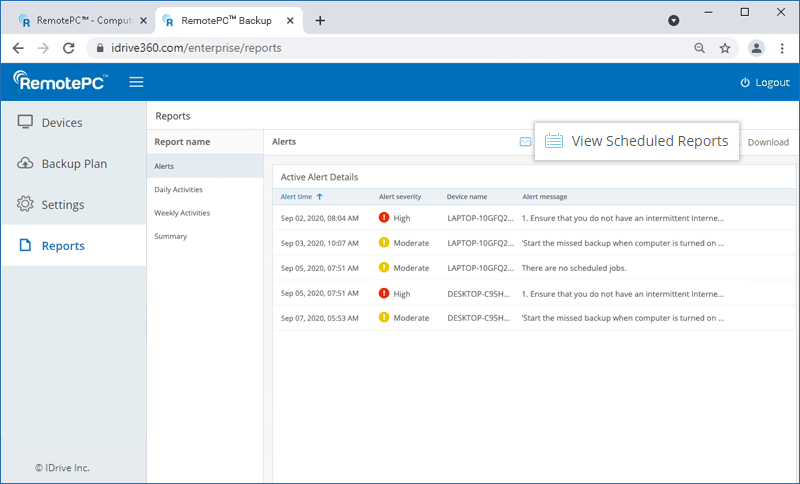
Task: Click the browser reload icon
Action: [69, 48]
